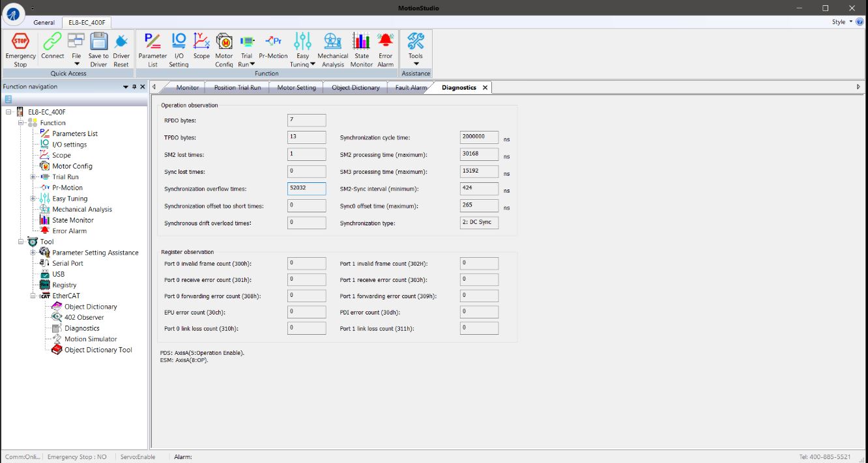The image size is (868, 463).
Task: Close the Diagnostics tab
Action: (485, 87)
